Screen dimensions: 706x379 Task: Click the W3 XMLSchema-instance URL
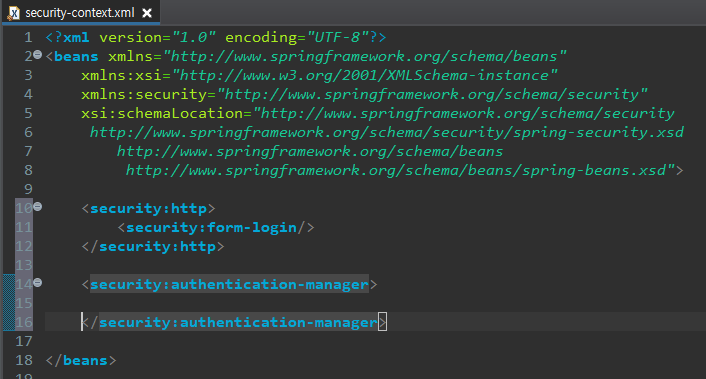364,75
